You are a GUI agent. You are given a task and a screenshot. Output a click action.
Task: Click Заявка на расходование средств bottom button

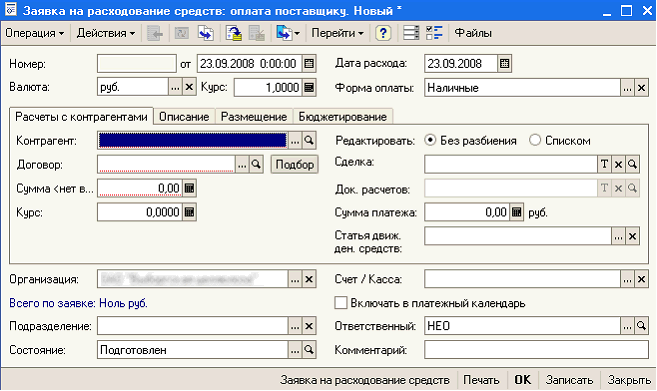[x=365, y=380]
